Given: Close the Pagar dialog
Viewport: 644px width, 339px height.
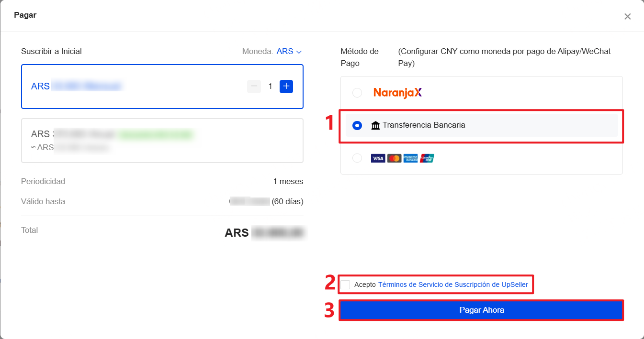Looking at the screenshot, I should pos(627,17).
